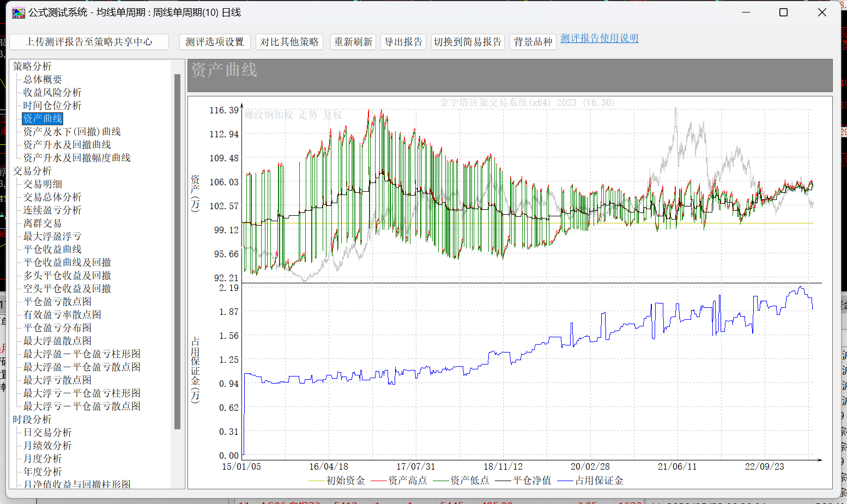The height and width of the screenshot is (504, 847).
Task: Click the app icon in title bar
Action: pyautogui.click(x=19, y=12)
